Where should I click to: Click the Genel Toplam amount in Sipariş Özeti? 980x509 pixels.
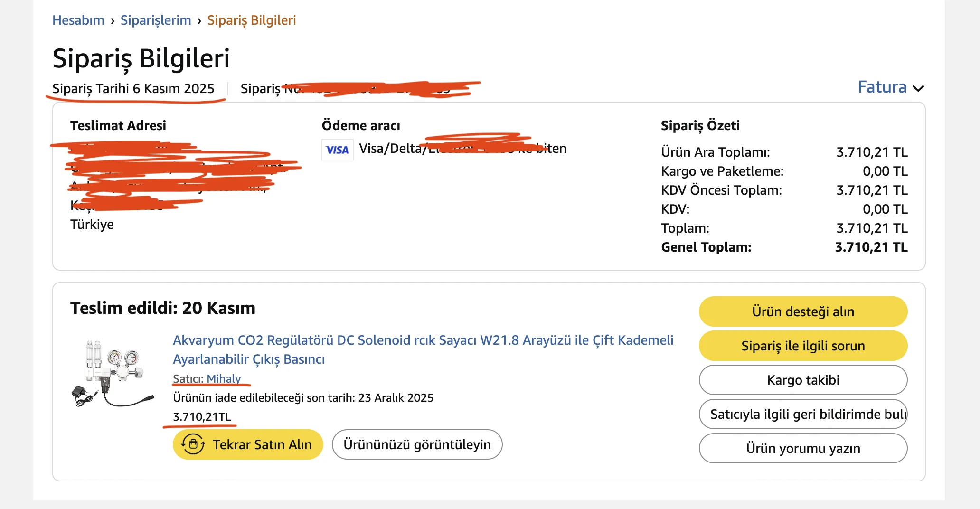point(871,247)
